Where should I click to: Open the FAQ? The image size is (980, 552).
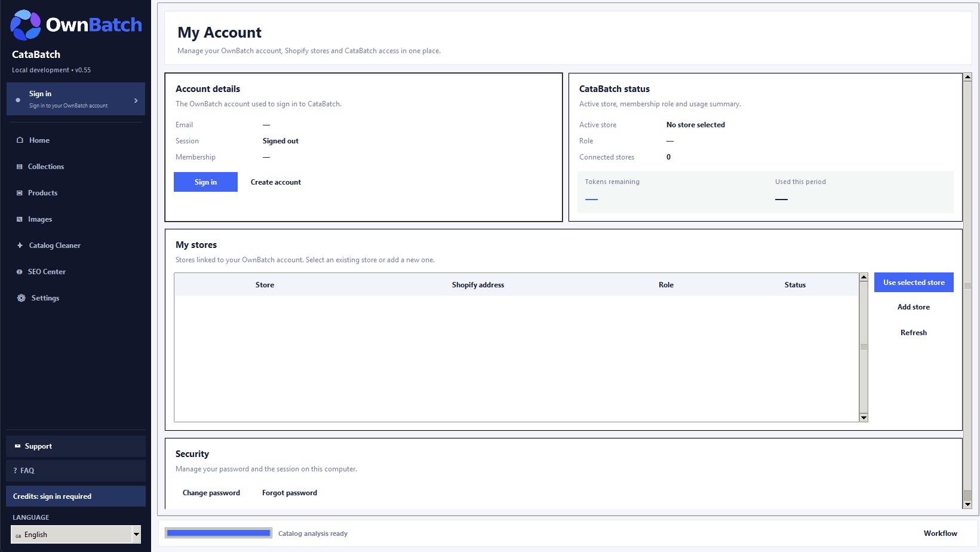tap(76, 471)
